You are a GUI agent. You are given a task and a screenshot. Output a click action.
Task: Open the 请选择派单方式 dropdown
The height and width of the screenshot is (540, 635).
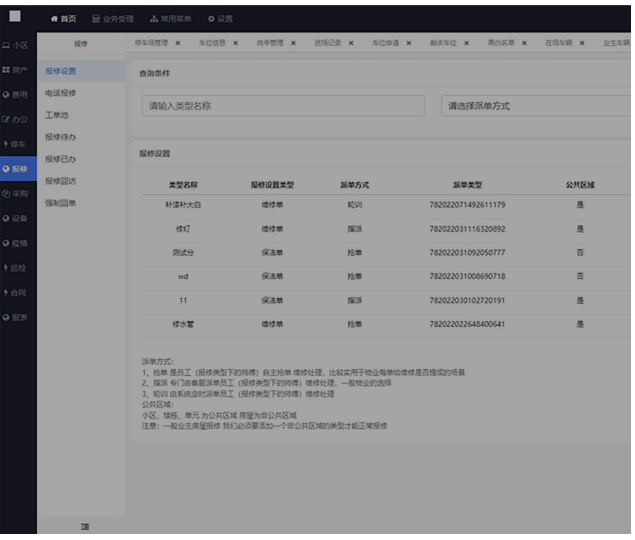536,106
